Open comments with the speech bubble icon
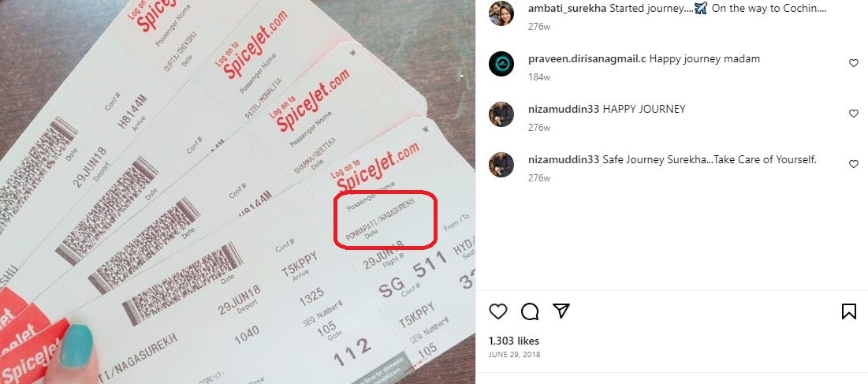Image resolution: width=868 pixels, height=384 pixels. click(x=530, y=311)
